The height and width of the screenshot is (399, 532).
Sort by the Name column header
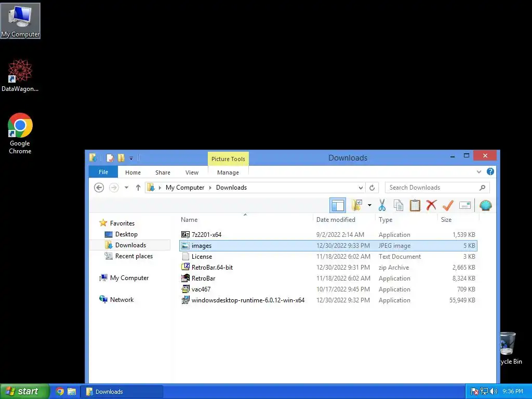click(x=246, y=220)
